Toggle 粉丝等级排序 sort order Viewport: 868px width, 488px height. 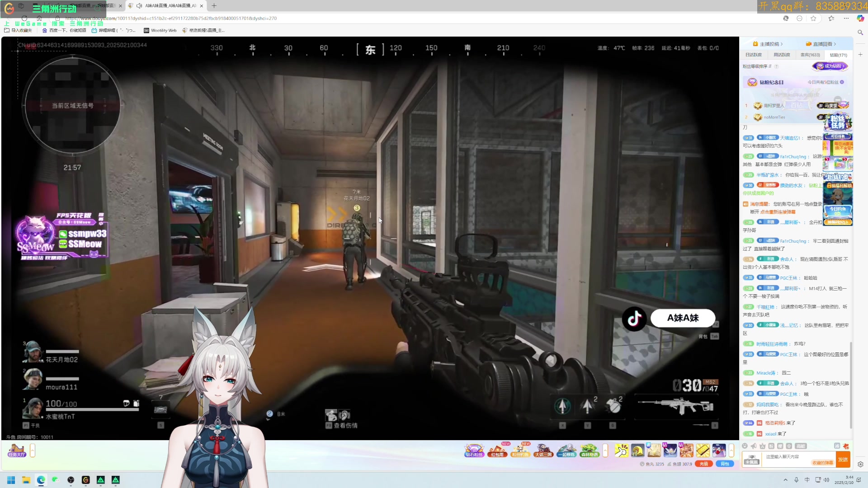[757, 66]
